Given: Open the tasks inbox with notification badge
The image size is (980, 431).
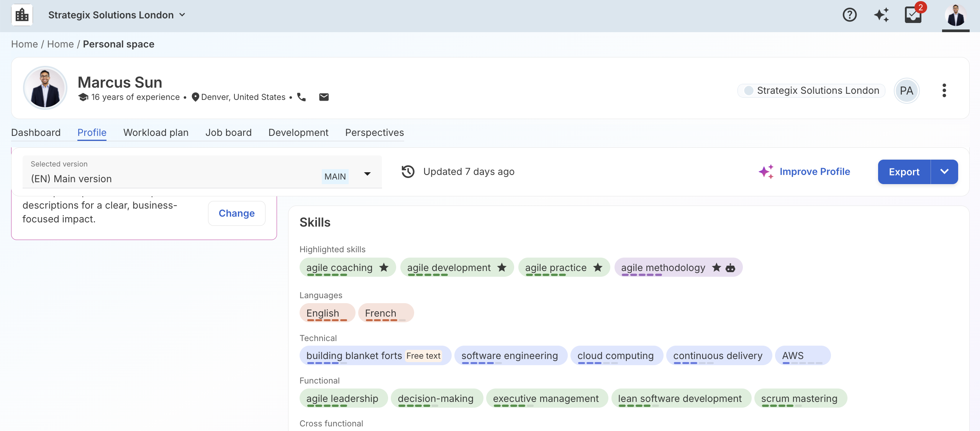Looking at the screenshot, I should coord(913,15).
